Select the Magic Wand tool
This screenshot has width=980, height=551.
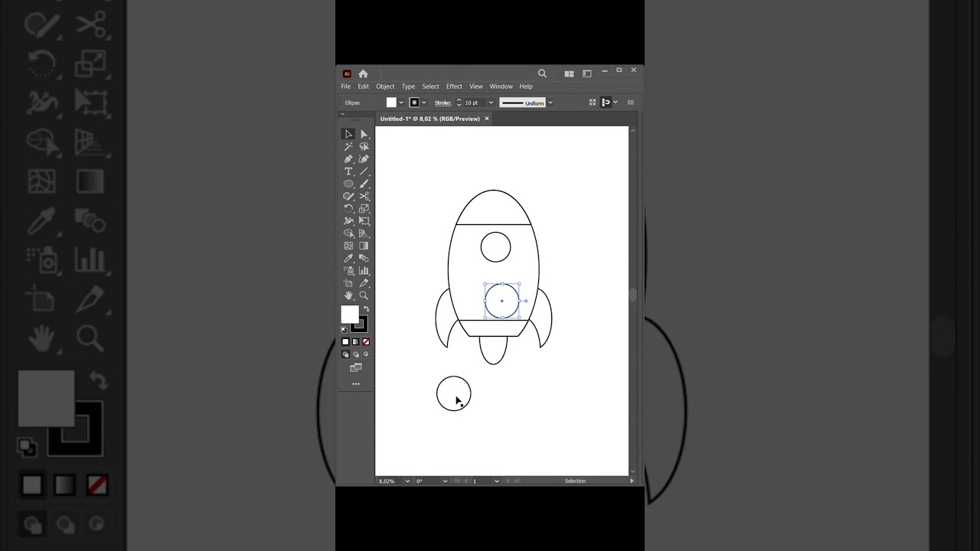(x=348, y=146)
